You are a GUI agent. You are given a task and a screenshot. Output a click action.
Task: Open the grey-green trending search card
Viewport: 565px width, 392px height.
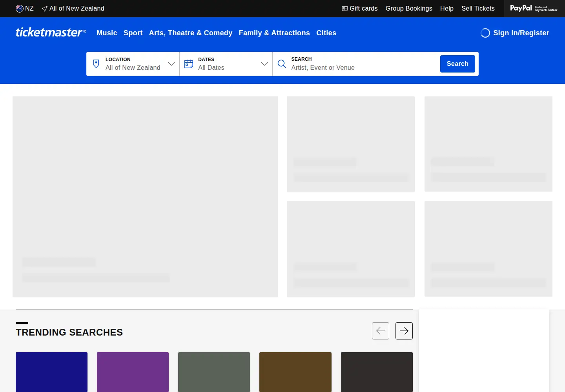point(214,372)
